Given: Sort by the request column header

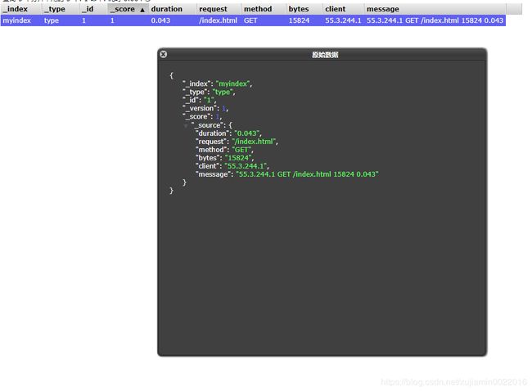Looking at the screenshot, I should (x=219, y=9).
